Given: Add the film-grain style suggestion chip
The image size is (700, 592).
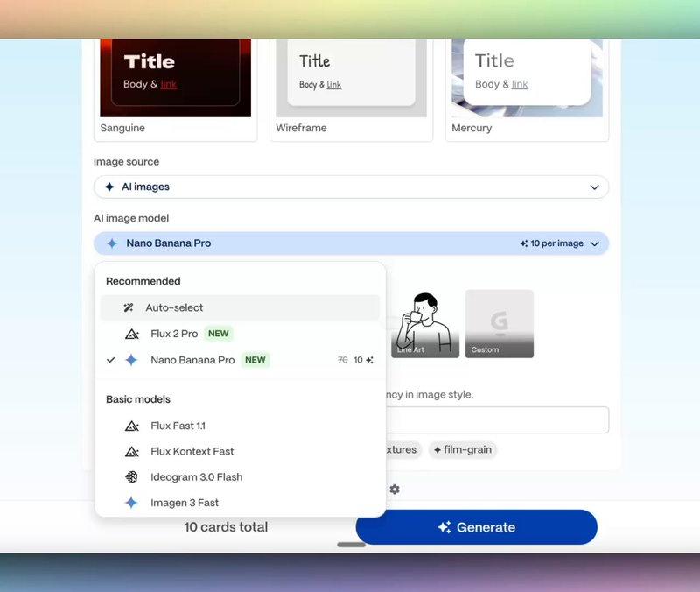Looking at the screenshot, I should click(x=463, y=449).
